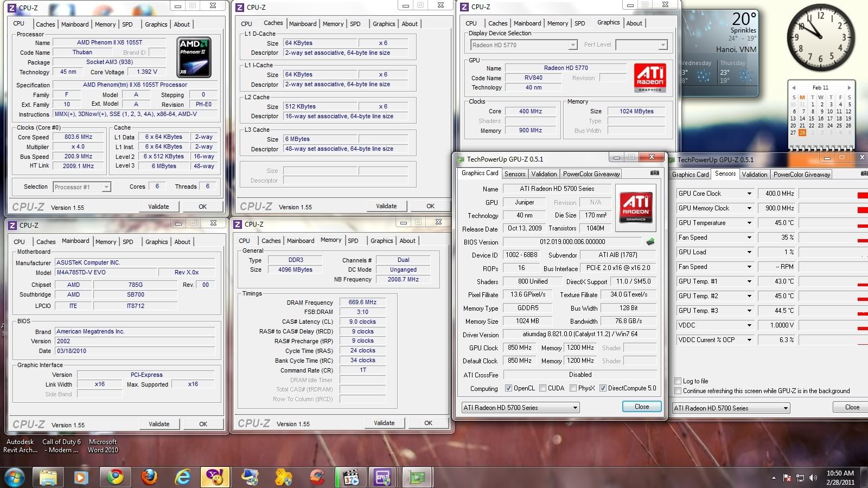Open Internet Explorer from the taskbar
This screenshot has height=488, width=868.
tap(183, 477)
